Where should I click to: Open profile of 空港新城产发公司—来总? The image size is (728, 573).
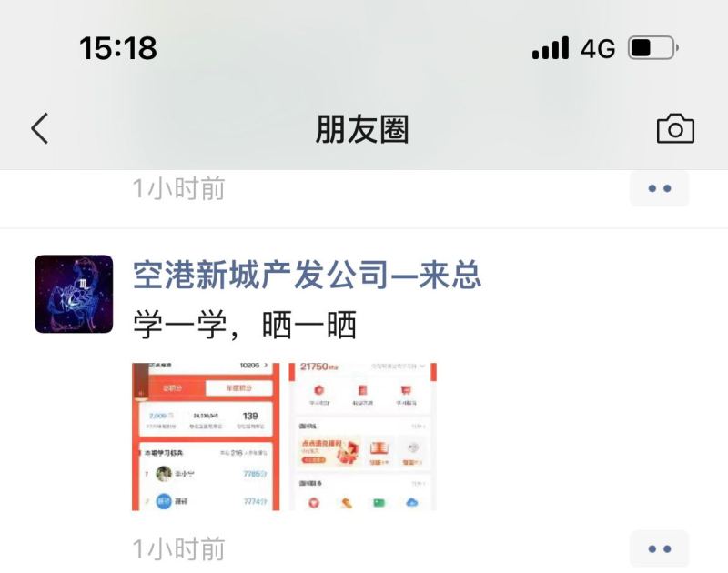[307, 275]
